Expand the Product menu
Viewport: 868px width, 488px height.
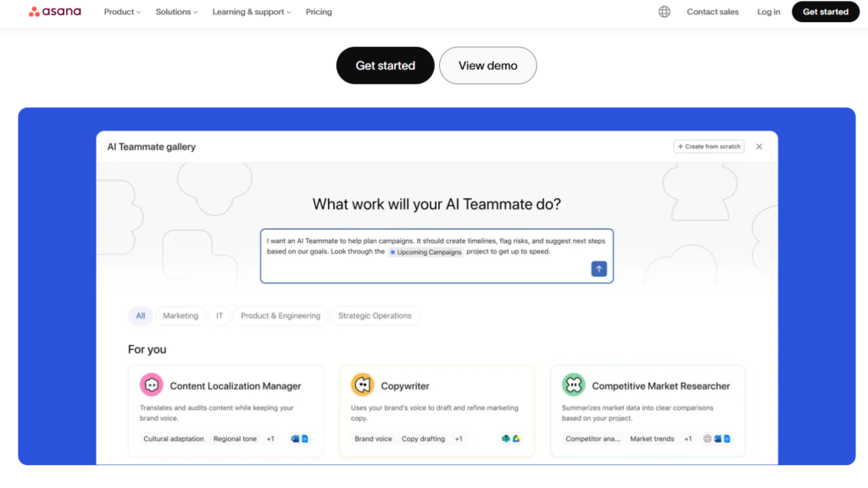122,12
